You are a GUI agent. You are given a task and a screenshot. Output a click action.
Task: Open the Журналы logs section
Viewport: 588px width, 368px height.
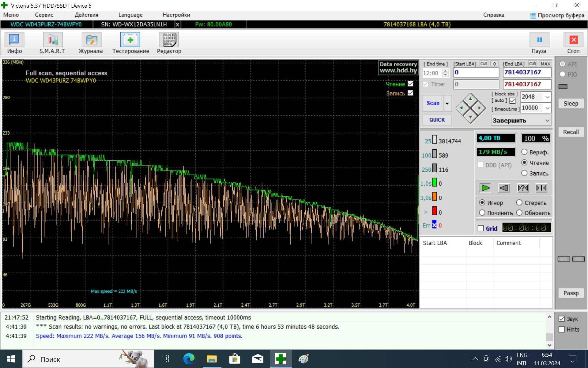[x=91, y=43]
